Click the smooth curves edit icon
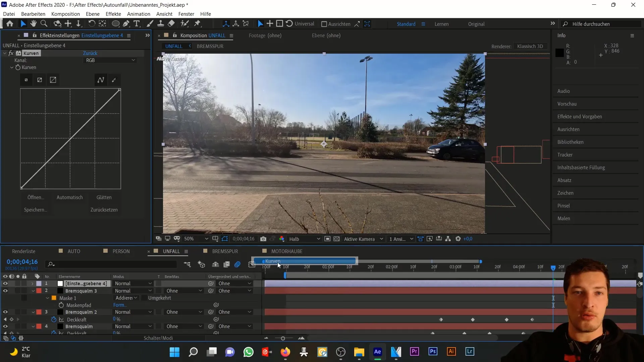Screen dimensions: 644x362 100,80
